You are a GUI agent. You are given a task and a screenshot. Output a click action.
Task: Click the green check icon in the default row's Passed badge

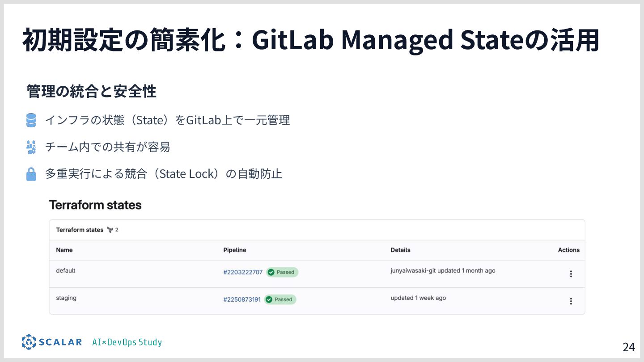click(271, 272)
